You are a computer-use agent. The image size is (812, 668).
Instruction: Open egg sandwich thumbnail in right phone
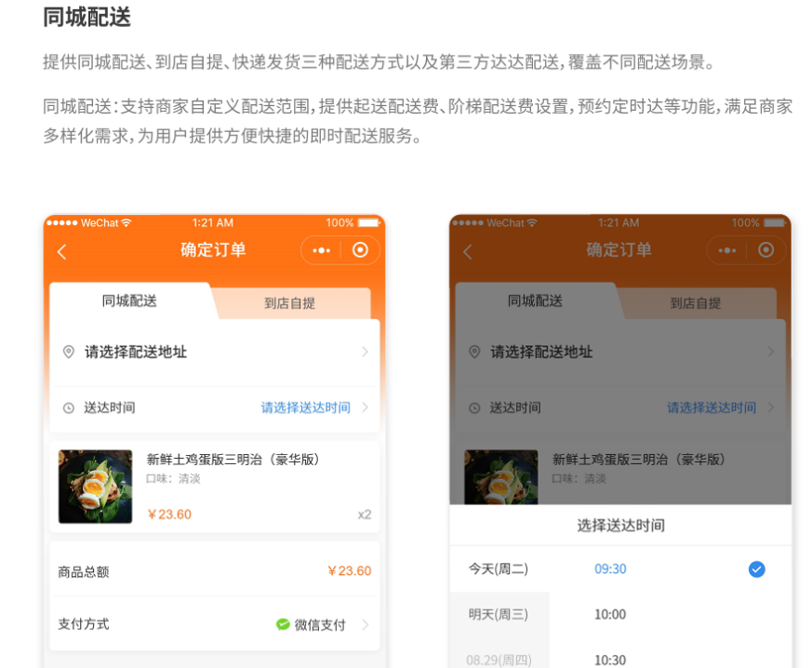click(501, 477)
